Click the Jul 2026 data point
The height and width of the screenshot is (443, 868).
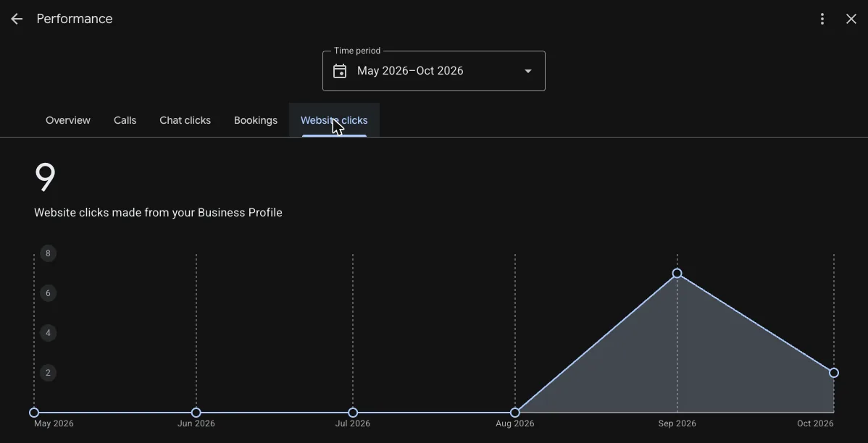353,413
